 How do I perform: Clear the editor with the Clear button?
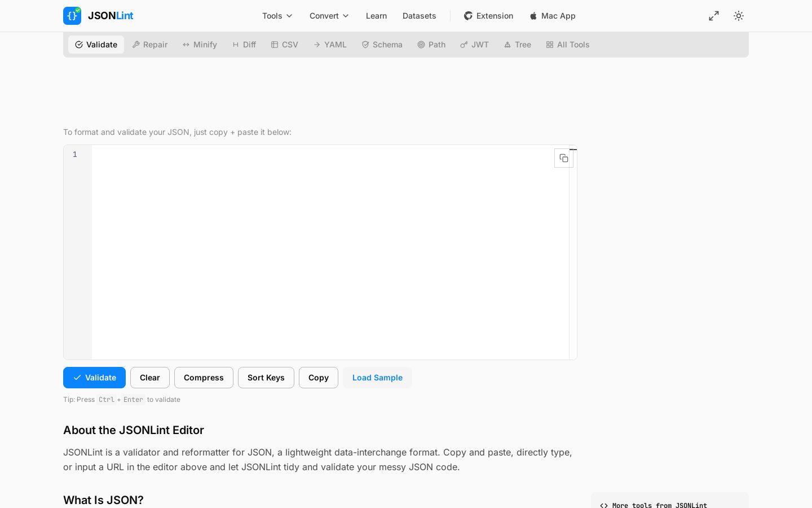click(150, 378)
